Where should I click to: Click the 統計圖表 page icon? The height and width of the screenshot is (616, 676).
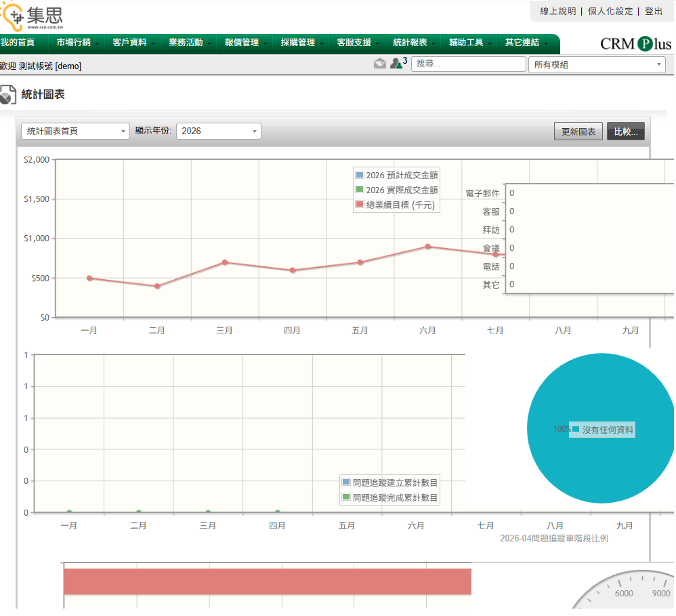[8, 95]
